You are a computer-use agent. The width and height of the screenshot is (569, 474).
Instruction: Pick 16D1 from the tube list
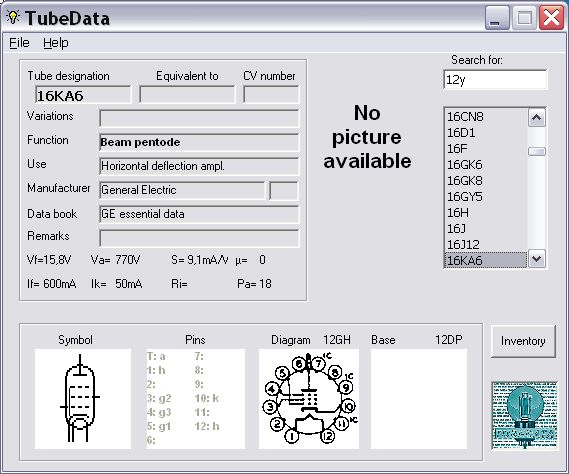tap(486, 133)
